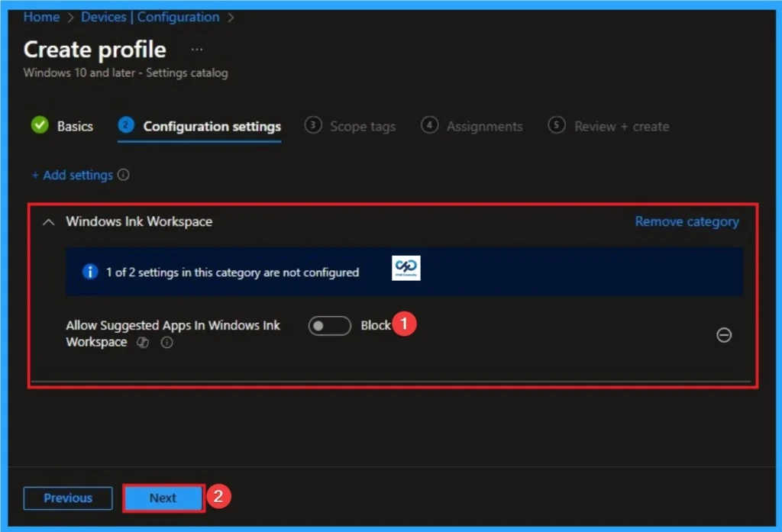Remove the setting using the circled minus icon

[724, 335]
